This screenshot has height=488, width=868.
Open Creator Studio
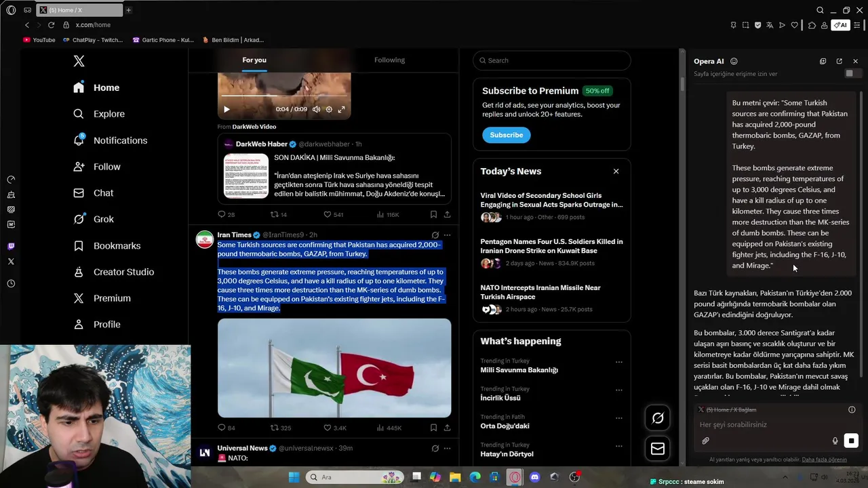pos(114,272)
